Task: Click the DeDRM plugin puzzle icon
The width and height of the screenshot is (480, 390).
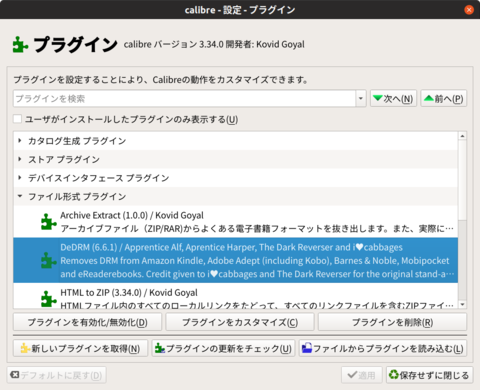Action: [x=49, y=260]
